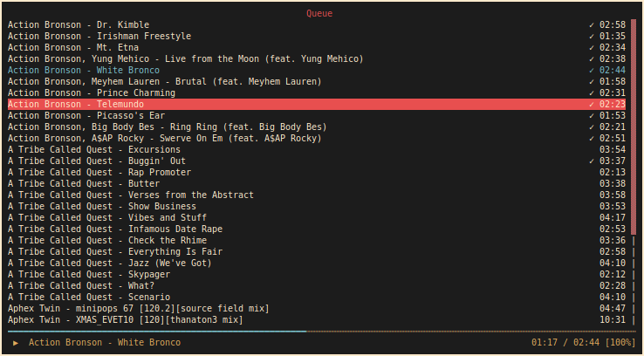
Task: Select A Tribe Called Quest - Excursions
Action: click(x=94, y=150)
